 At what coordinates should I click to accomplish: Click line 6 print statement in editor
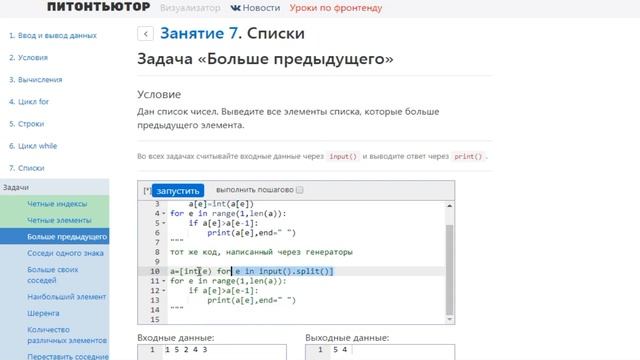pos(251,233)
